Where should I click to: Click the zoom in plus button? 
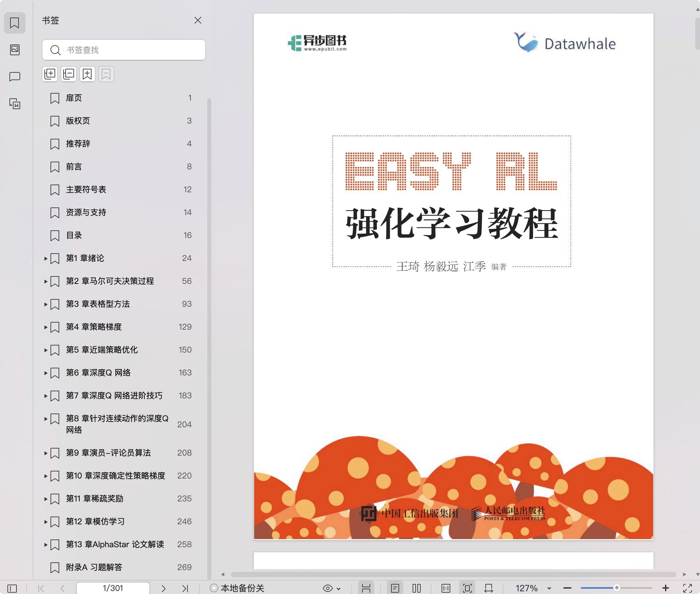coord(665,588)
